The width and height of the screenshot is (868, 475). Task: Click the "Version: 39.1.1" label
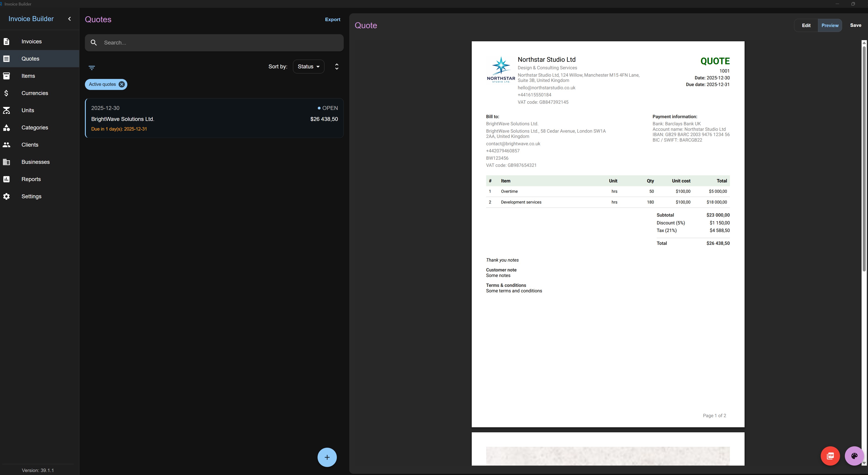point(38,470)
